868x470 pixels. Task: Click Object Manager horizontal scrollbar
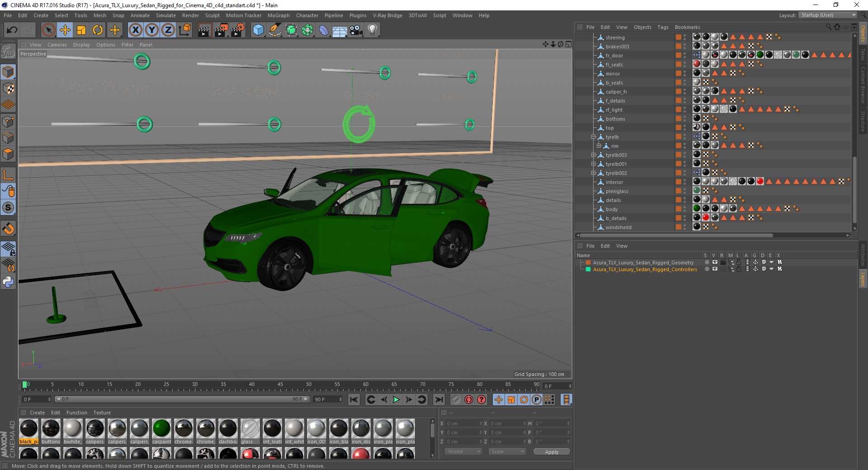point(676,235)
